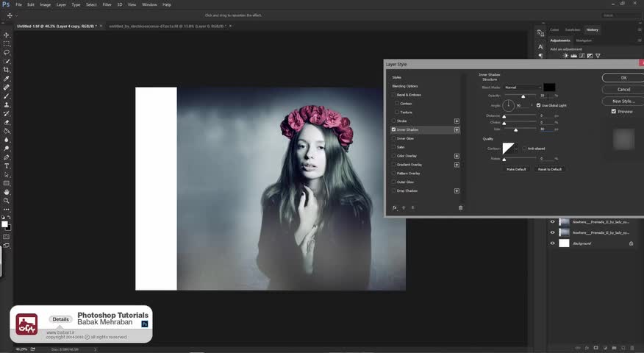This screenshot has width=644, height=353.
Task: Open the History panel flyout menu
Action: [x=640, y=29]
